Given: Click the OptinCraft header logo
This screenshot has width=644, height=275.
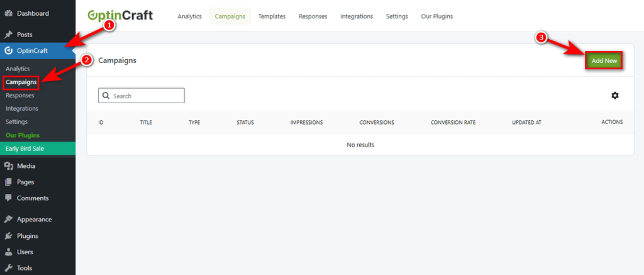Looking at the screenshot, I should [120, 15].
